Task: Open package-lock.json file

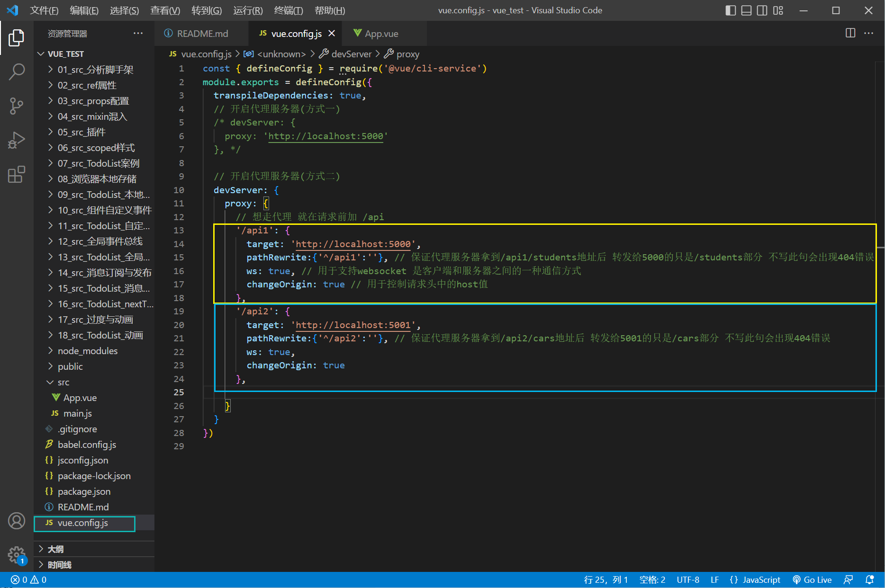Action: pyautogui.click(x=94, y=476)
